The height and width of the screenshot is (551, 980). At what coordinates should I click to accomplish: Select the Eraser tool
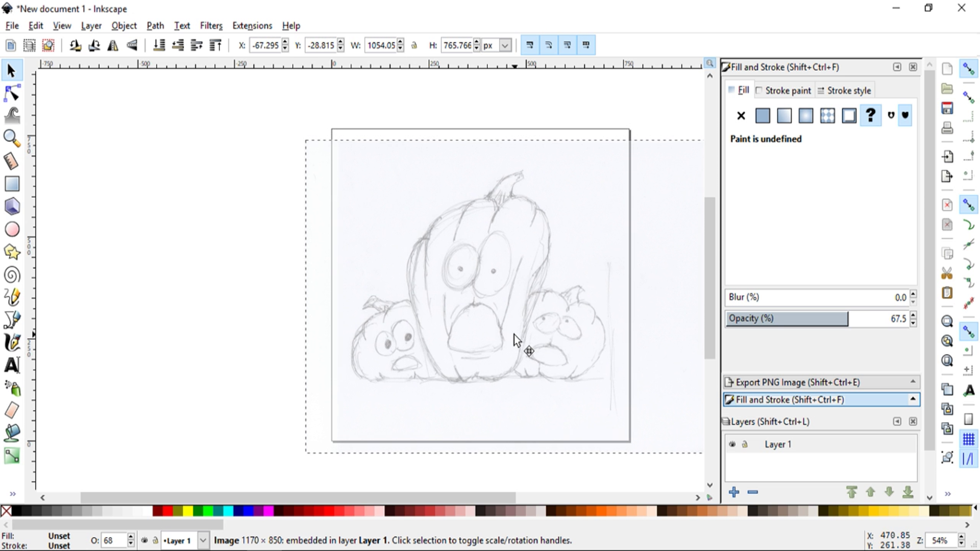[x=11, y=410]
